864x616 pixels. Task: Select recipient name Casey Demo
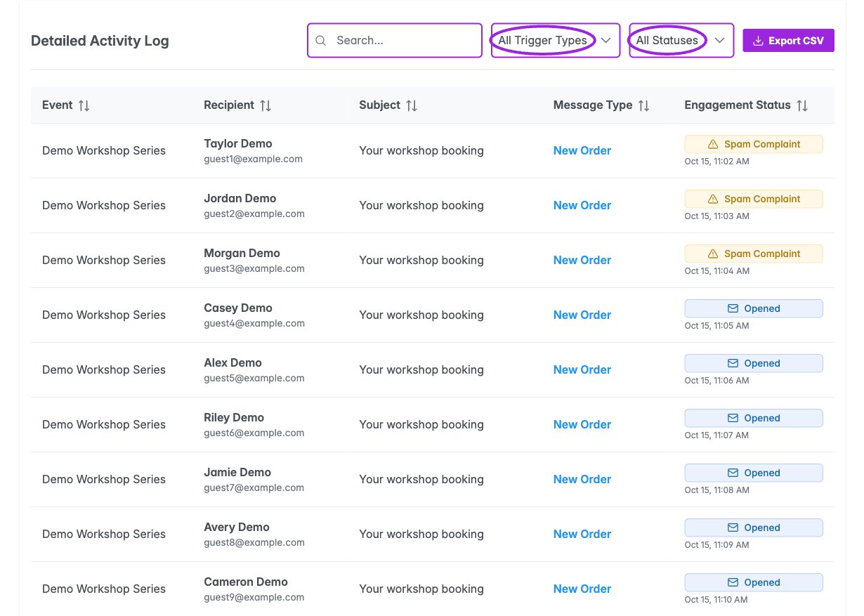(x=238, y=308)
